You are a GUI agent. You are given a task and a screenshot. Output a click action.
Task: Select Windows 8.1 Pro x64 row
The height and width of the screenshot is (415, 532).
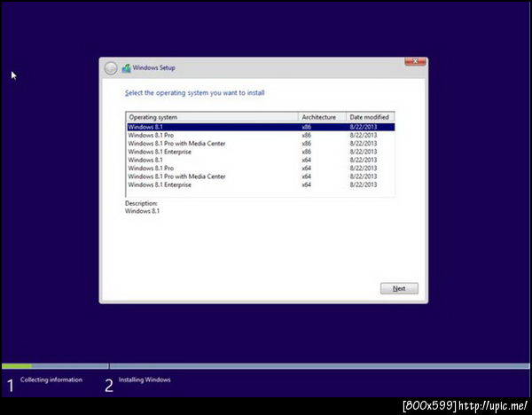(x=261, y=168)
